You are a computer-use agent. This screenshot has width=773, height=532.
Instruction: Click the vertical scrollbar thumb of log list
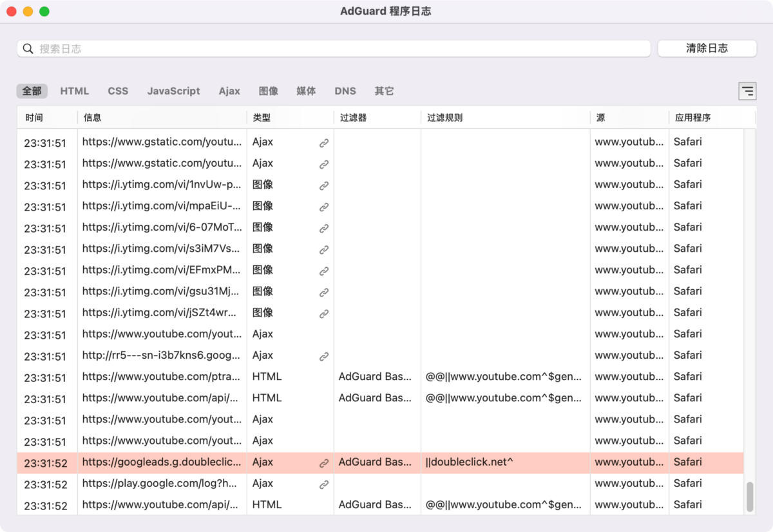pos(750,497)
